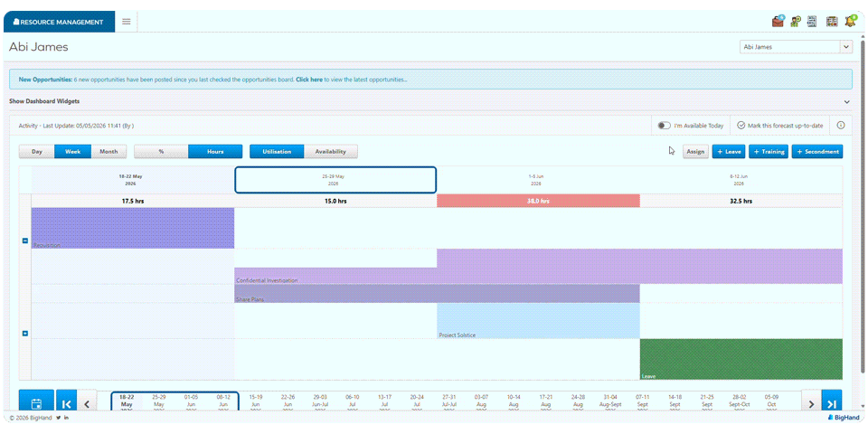868x434 pixels.
Task: Open BigHand LinkedIn icon in footer
Action: click(x=66, y=418)
